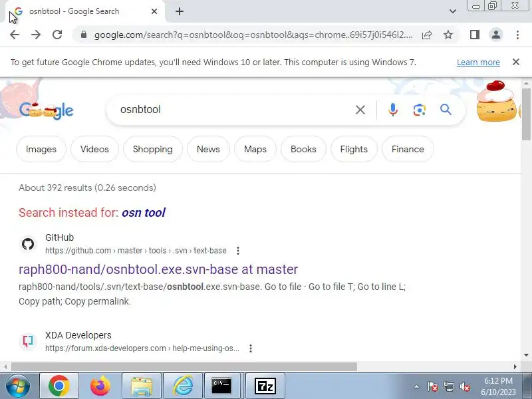
Task: Open the Learn more link
Action: [478, 63]
